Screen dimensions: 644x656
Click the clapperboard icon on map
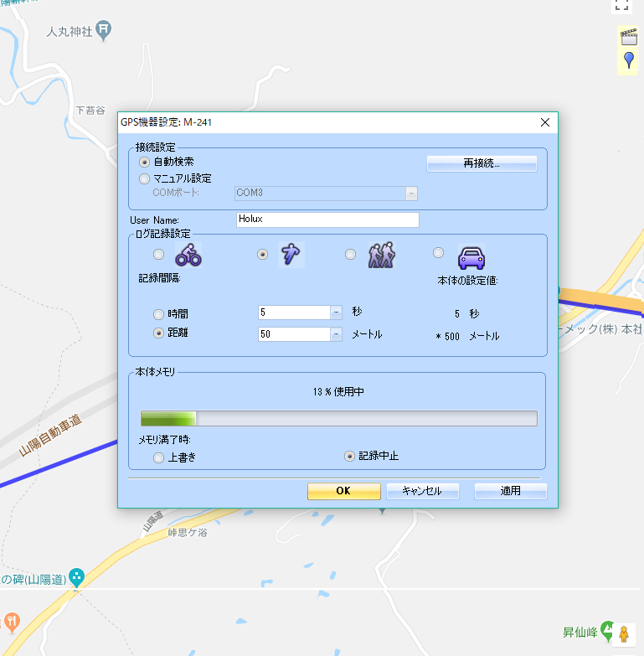click(629, 37)
